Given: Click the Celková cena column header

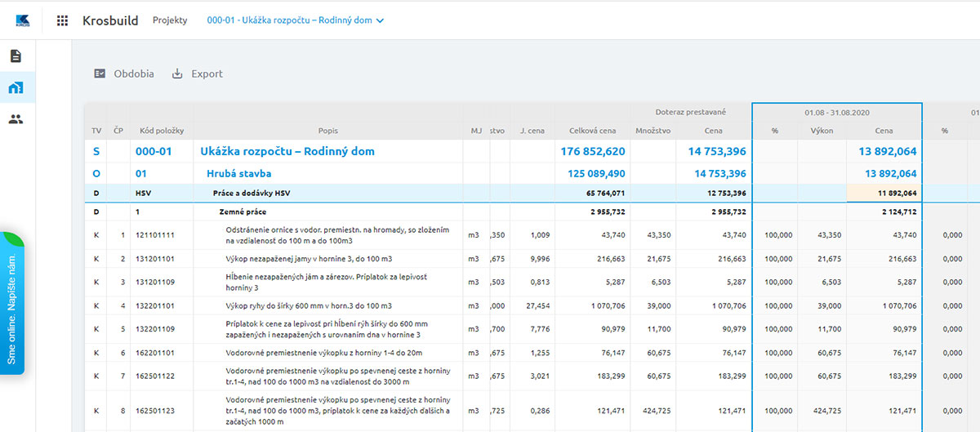Looking at the screenshot, I should (x=592, y=131).
